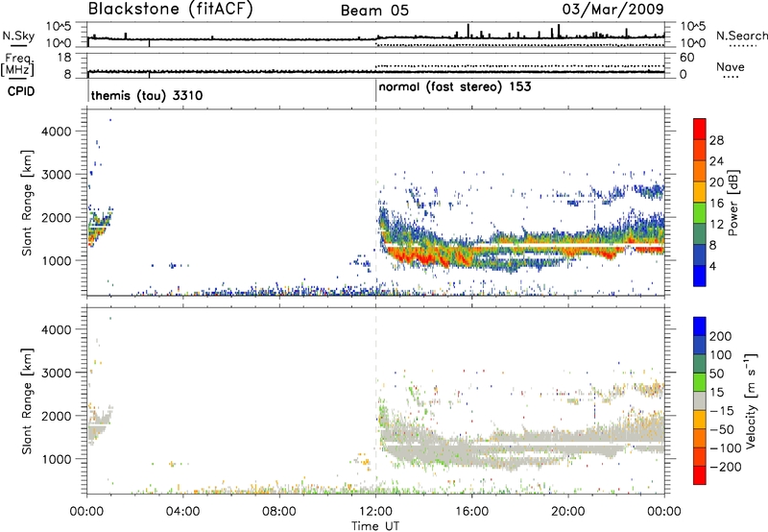Screen dimensions: 768x532
Task: Click the "N.Search" legend label
Action: coord(741,36)
